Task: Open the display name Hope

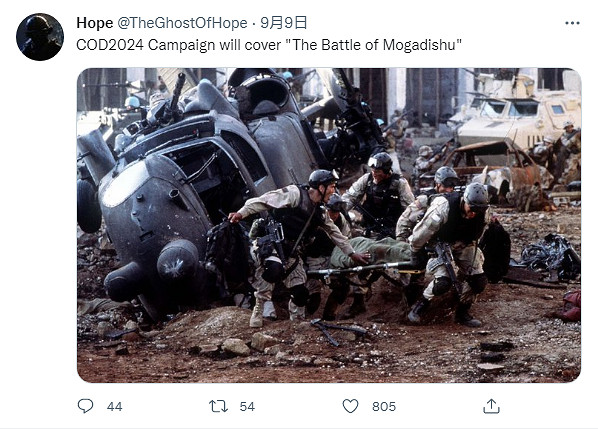Action: click(x=95, y=23)
